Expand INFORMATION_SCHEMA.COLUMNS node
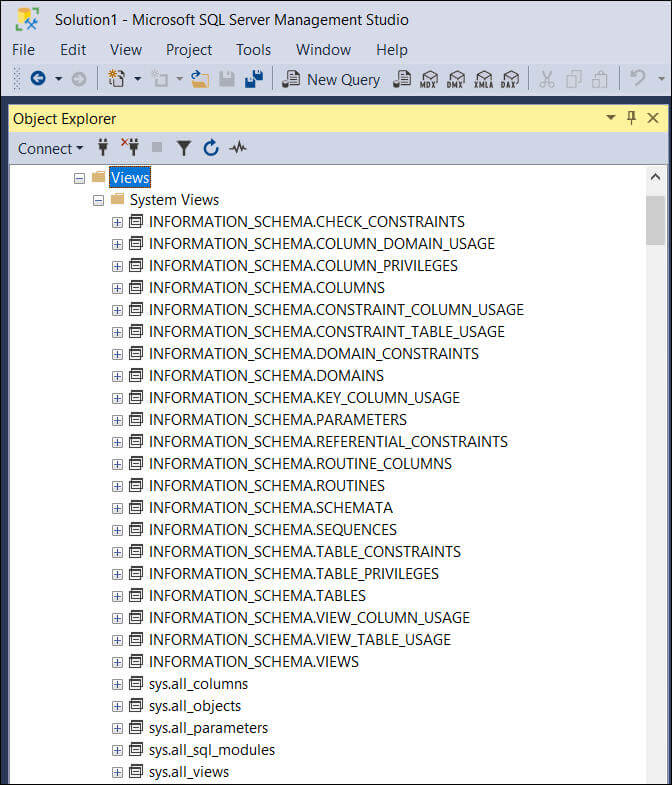This screenshot has height=785, width=672. pyautogui.click(x=117, y=288)
